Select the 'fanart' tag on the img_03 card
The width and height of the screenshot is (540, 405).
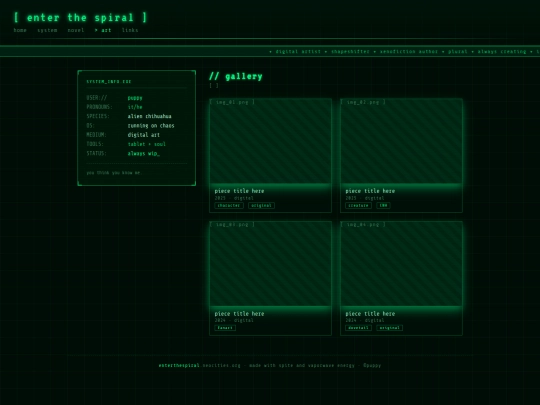(225, 328)
